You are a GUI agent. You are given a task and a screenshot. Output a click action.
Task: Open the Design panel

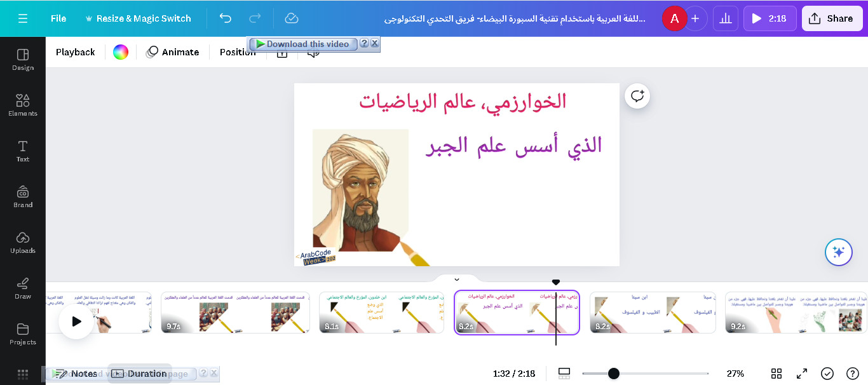pyautogui.click(x=23, y=59)
